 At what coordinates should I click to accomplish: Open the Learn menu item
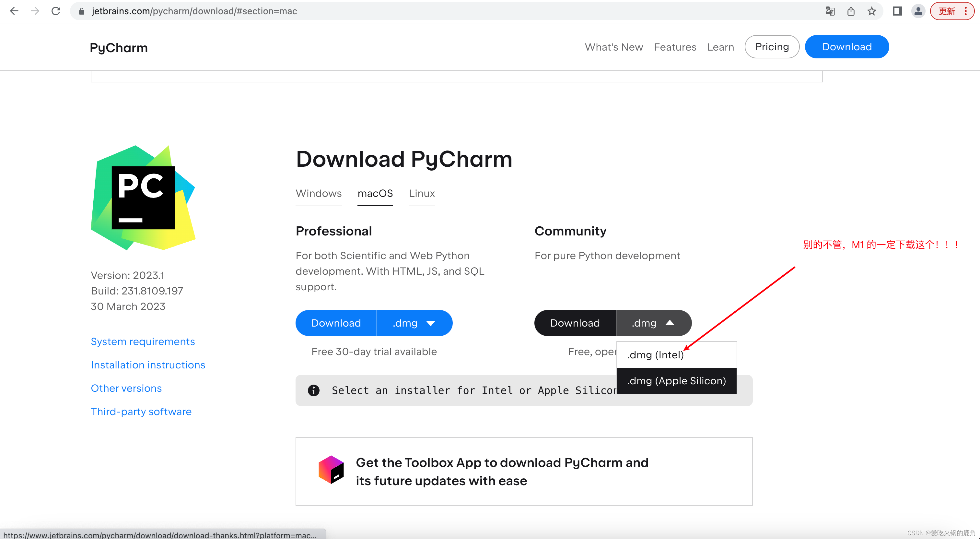click(x=720, y=47)
